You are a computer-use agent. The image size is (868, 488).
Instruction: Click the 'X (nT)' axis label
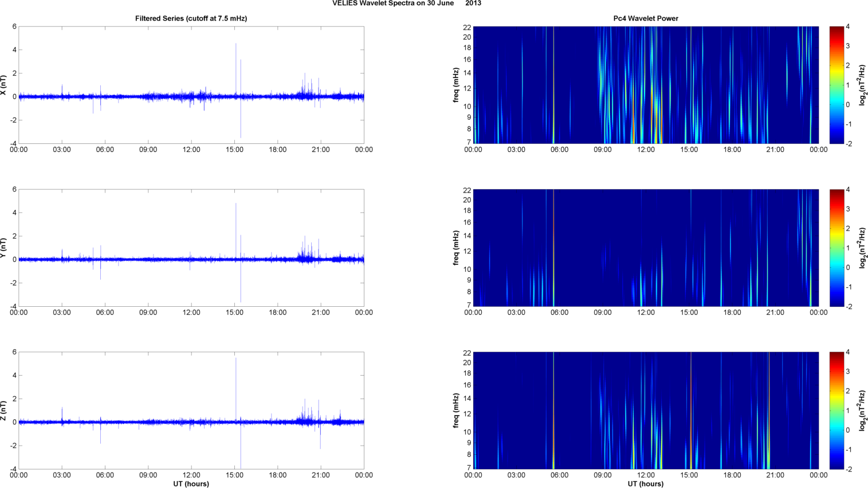point(3,85)
